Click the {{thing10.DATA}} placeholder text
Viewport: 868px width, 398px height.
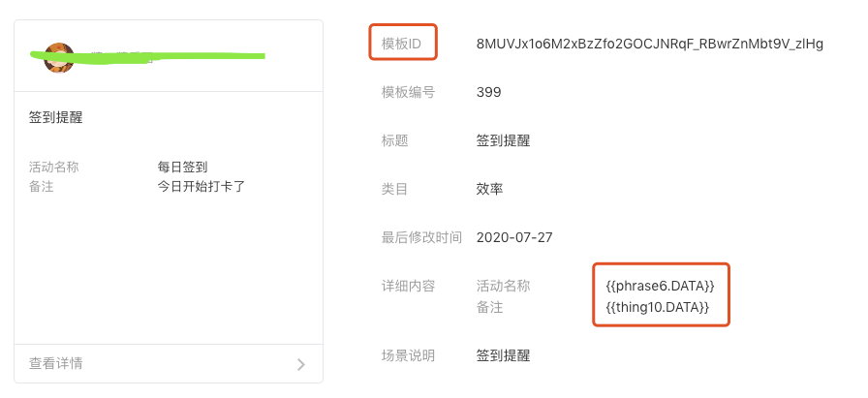(x=658, y=307)
